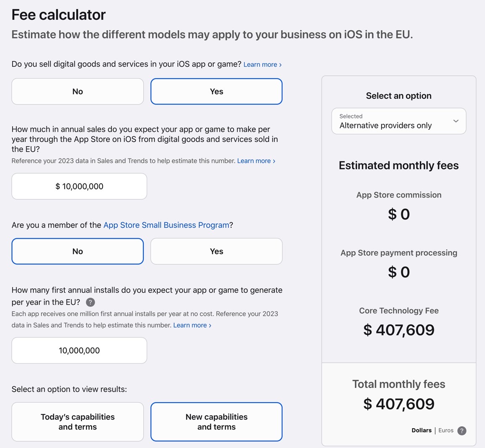
Task: Click the first annual installs input field
Action: point(79,350)
